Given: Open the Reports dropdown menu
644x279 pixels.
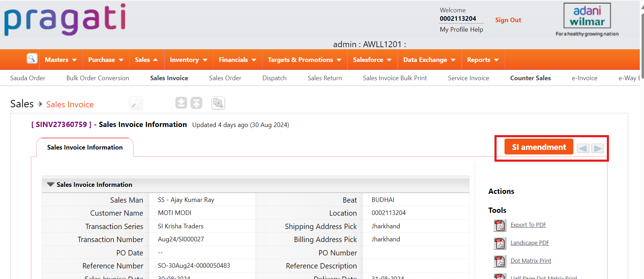Looking at the screenshot, I should point(483,60).
